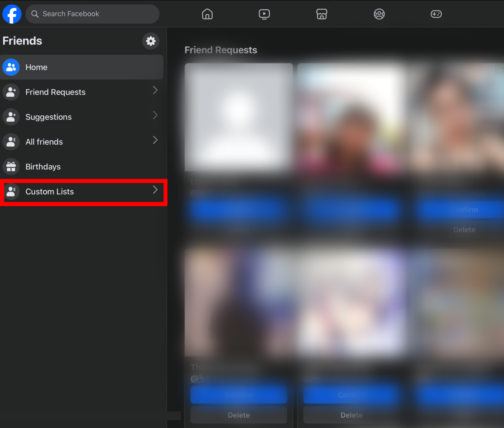Open the Groups tab icon
This screenshot has height=428, width=504.
pyautogui.click(x=379, y=14)
